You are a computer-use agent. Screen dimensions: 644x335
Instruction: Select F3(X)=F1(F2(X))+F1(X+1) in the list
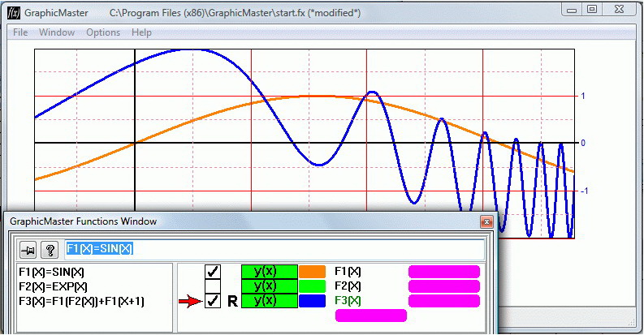pos(81,302)
